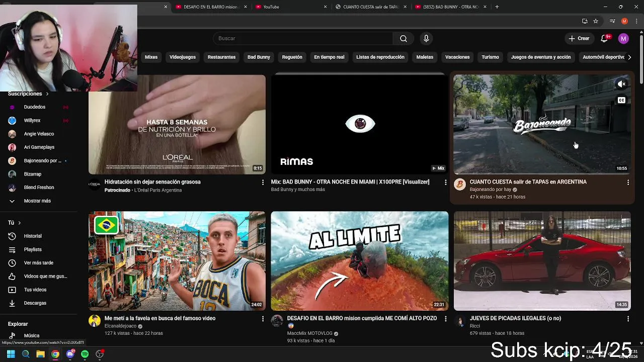Bookmark page with star icon
The width and height of the screenshot is (644, 362).
[x=596, y=21]
